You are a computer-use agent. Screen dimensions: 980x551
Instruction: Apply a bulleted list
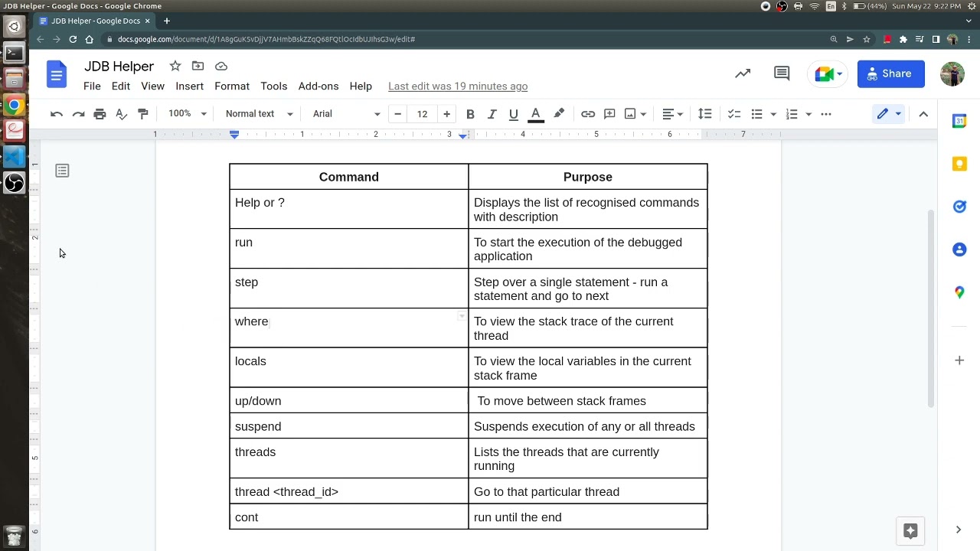coord(756,114)
